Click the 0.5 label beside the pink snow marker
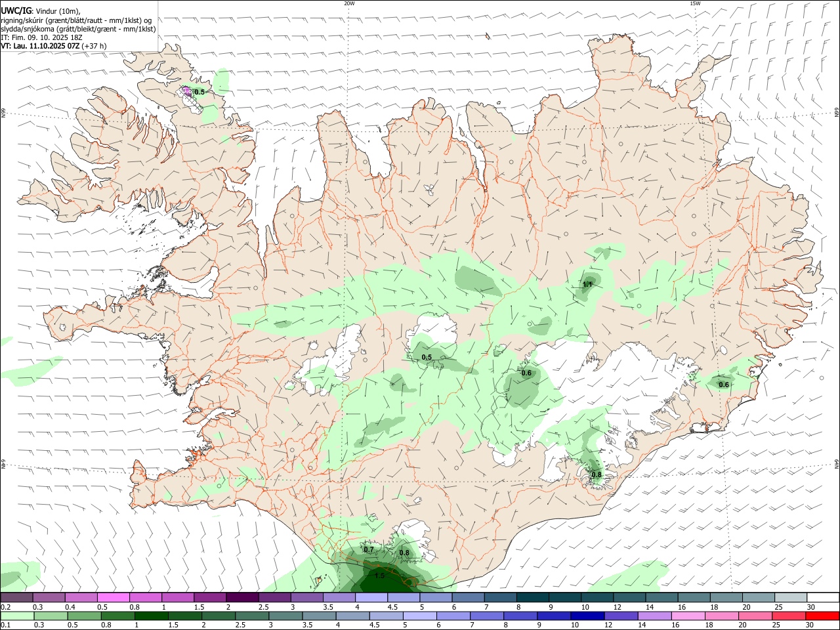This screenshot has width=840, height=630. click(199, 93)
